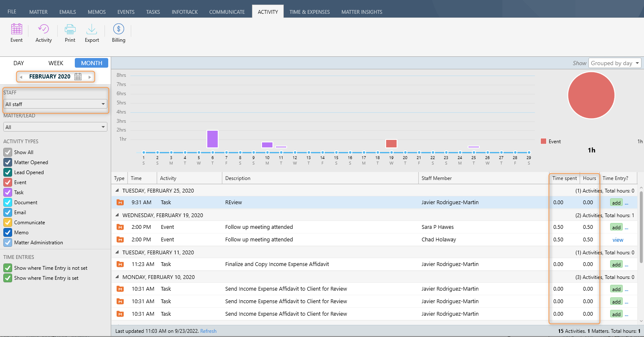This screenshot has height=337, width=644.
Task: Open the Grouped by day dropdown
Action: (x=615, y=63)
